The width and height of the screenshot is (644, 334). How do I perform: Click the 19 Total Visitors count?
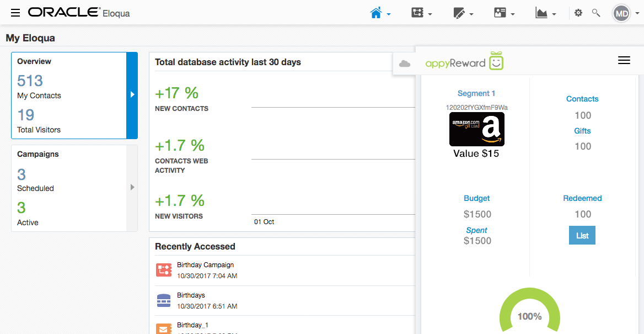click(25, 115)
